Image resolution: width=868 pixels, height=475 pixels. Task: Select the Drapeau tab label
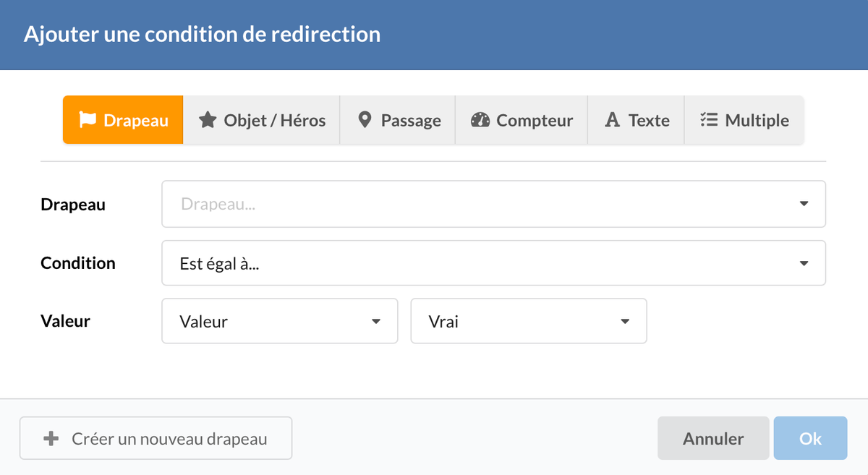pos(136,120)
